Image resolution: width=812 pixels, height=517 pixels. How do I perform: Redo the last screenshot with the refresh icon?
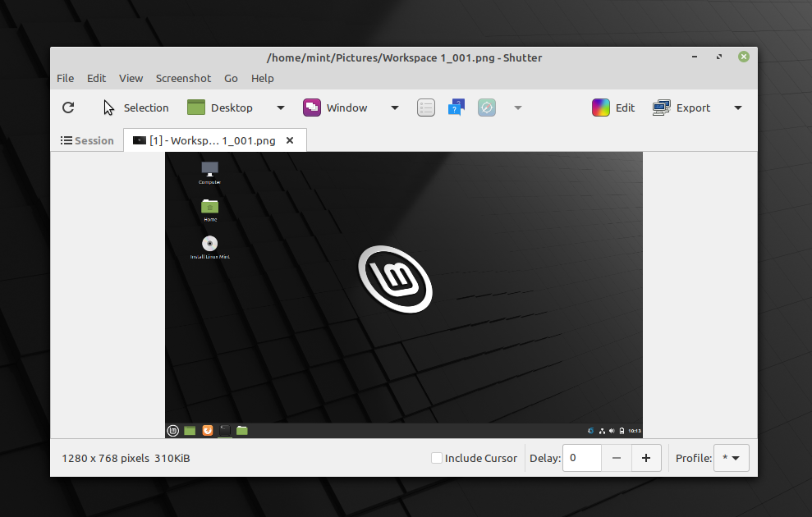point(68,108)
